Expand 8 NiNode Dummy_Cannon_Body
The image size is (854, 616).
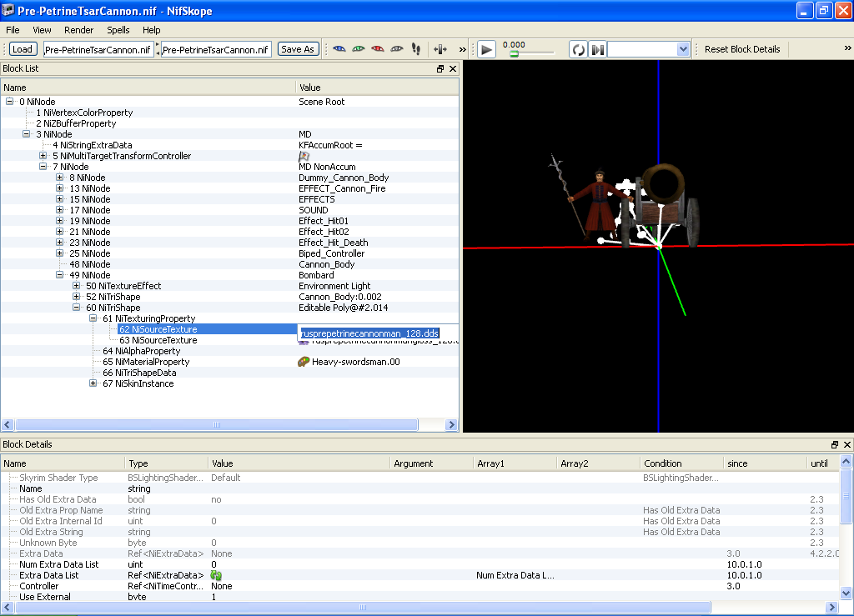60,178
